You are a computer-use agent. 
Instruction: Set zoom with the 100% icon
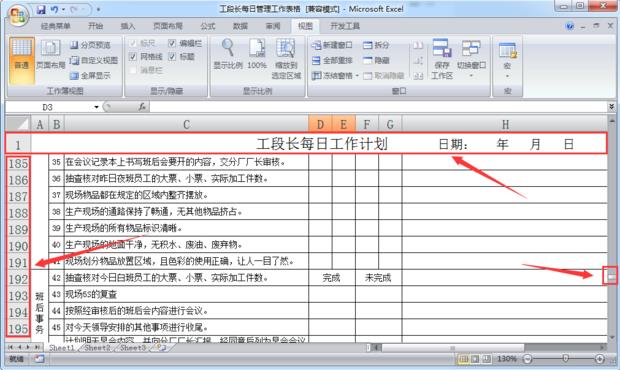[257, 54]
